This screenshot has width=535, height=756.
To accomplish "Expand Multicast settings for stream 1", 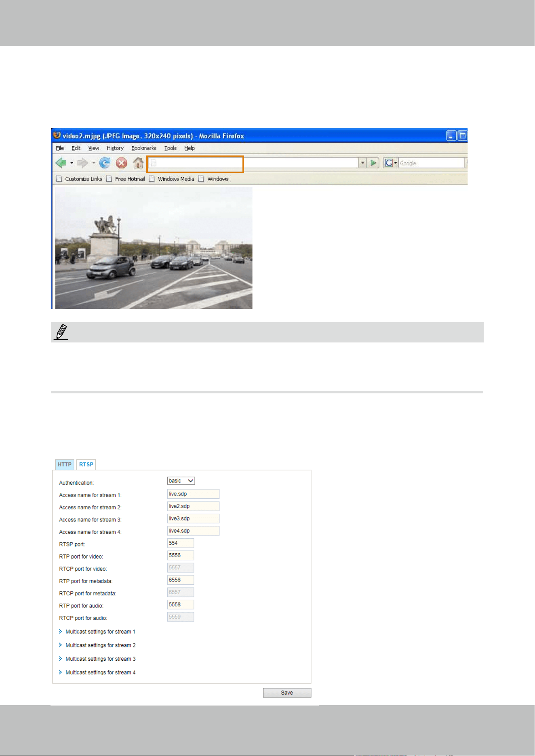I will (97, 632).
